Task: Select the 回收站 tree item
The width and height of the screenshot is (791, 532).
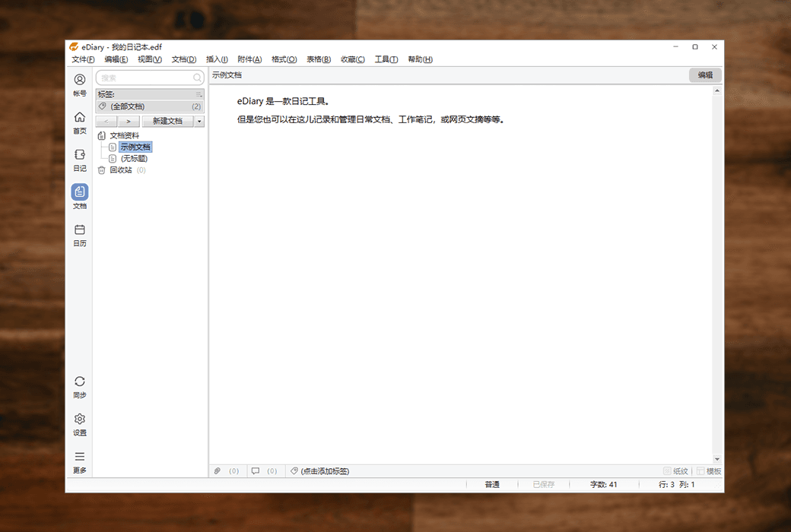Action: [121, 170]
